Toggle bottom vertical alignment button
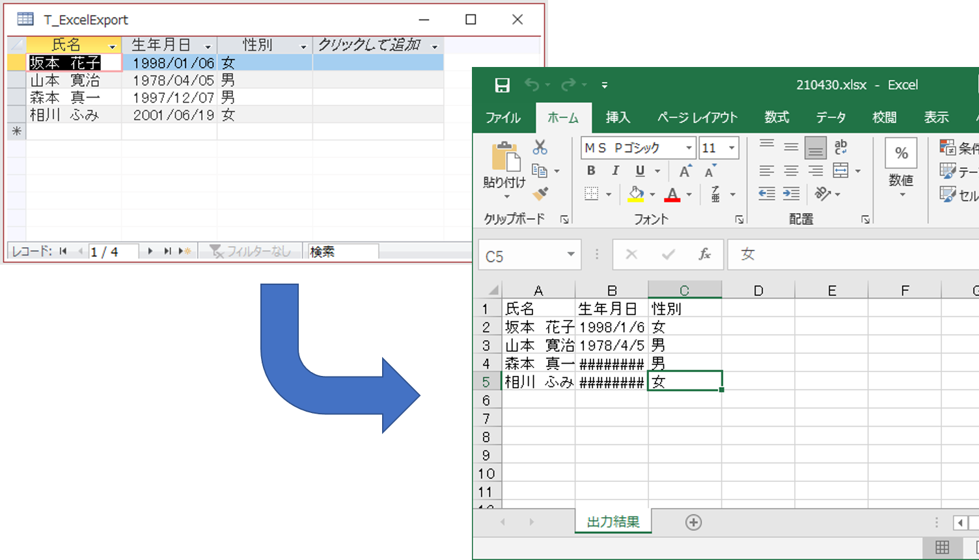Image resolution: width=979 pixels, height=560 pixels. point(815,148)
